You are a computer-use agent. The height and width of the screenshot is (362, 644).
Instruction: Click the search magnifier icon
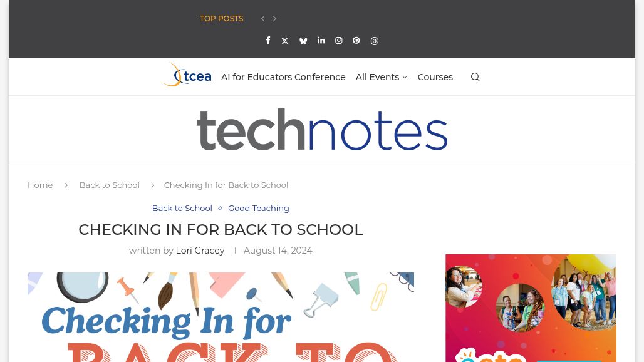[x=475, y=77]
